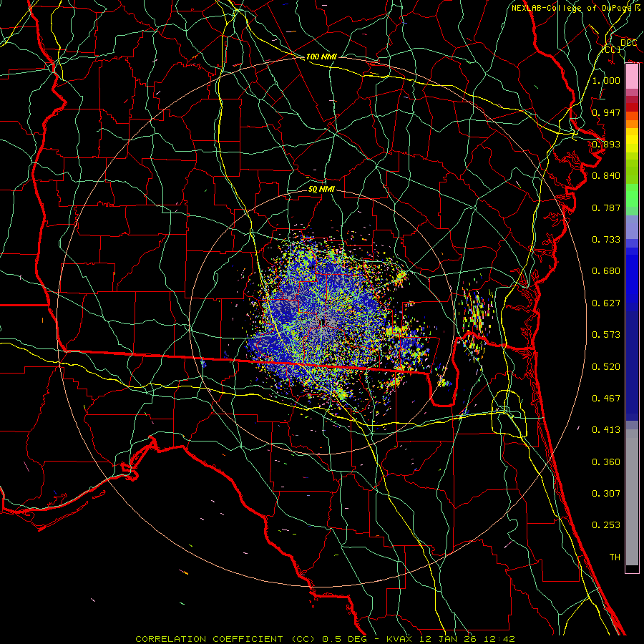This screenshot has height=644, width=644.
Task: Click the TH legend label
Action: click(615, 557)
